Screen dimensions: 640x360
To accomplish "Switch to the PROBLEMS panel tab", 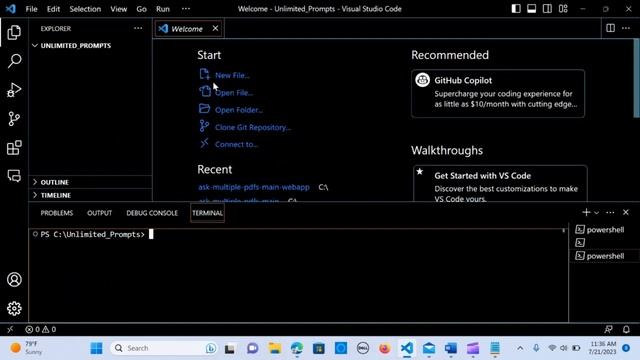I will point(57,213).
